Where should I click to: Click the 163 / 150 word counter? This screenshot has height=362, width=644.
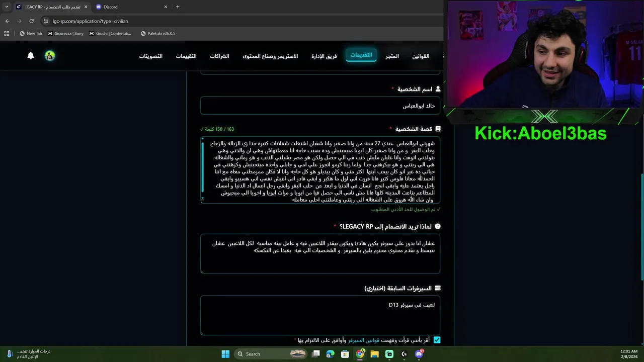[x=217, y=129]
